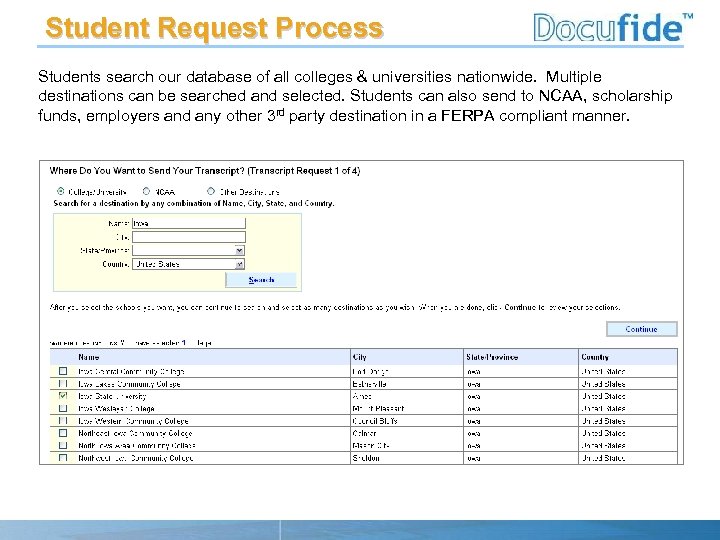Check the North Iowa Area Community College checkbox
Screen dimensions: 720x540
[63, 445]
